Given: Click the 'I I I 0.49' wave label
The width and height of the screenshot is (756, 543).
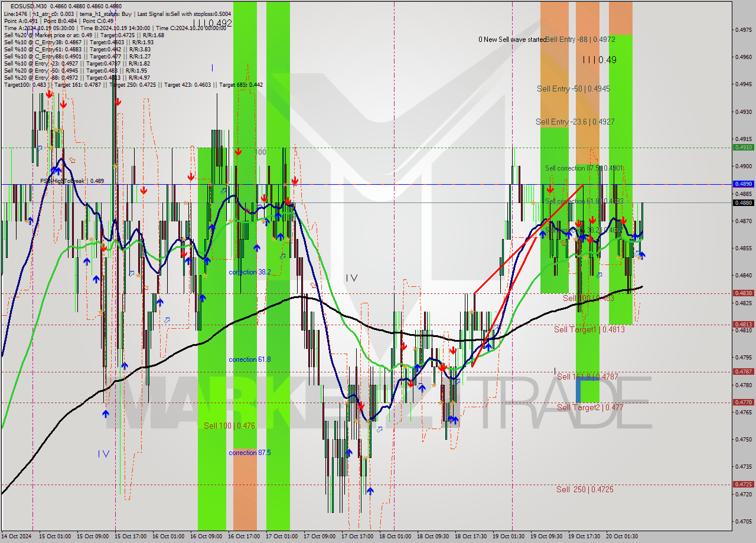Looking at the screenshot, I should point(599,60).
